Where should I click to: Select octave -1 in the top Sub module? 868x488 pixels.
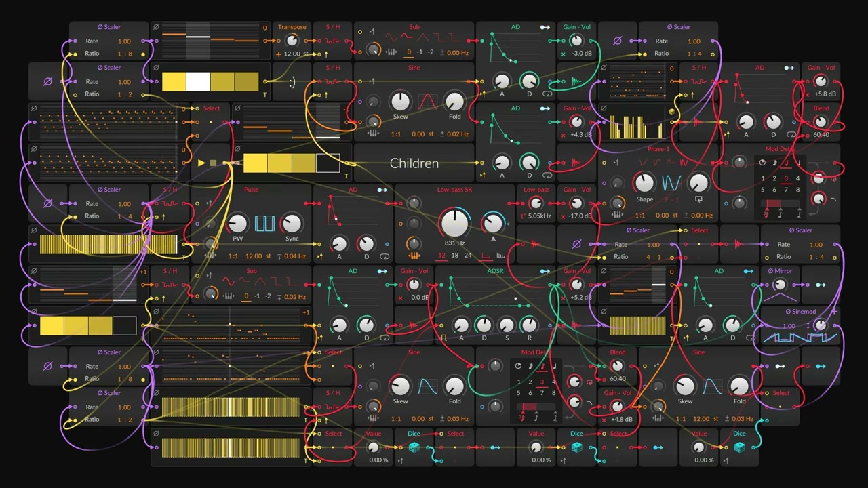coord(420,53)
